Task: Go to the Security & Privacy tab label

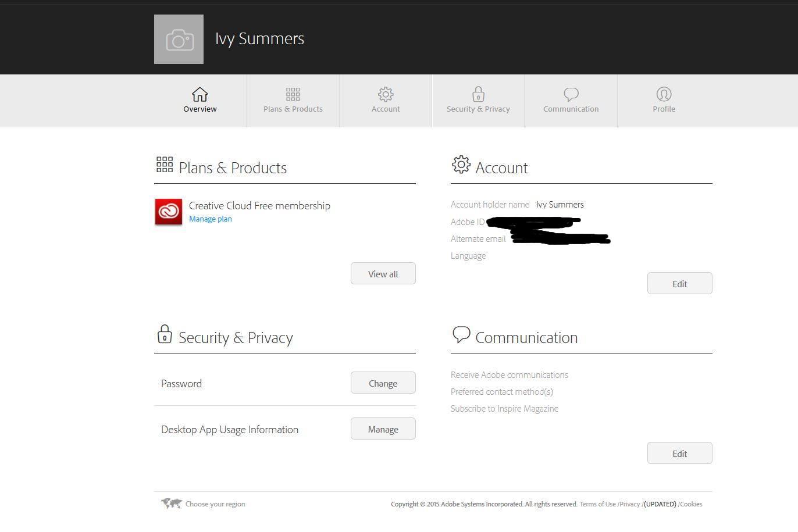Action: pyautogui.click(x=478, y=109)
